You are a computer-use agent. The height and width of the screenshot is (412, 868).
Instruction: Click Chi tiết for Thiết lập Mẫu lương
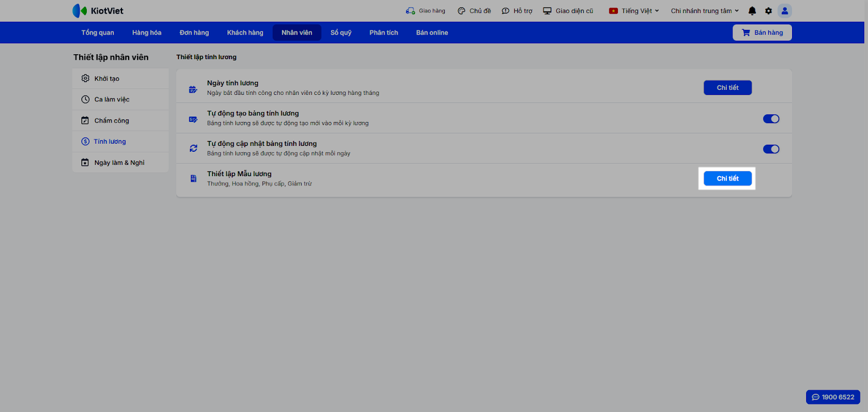[x=727, y=178]
